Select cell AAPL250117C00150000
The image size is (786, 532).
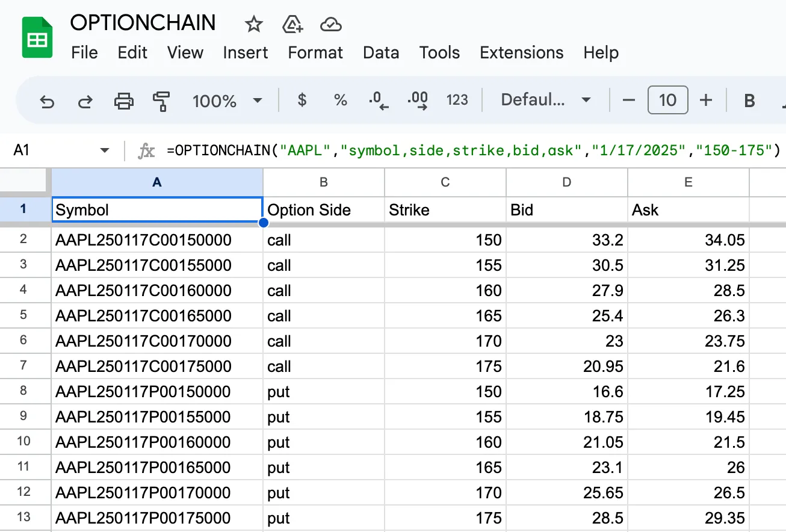coord(157,240)
